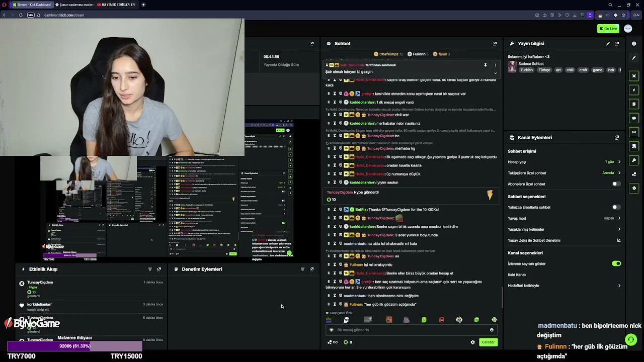Open a new browser tab
This screenshot has height=362, width=644.
click(x=143, y=5)
